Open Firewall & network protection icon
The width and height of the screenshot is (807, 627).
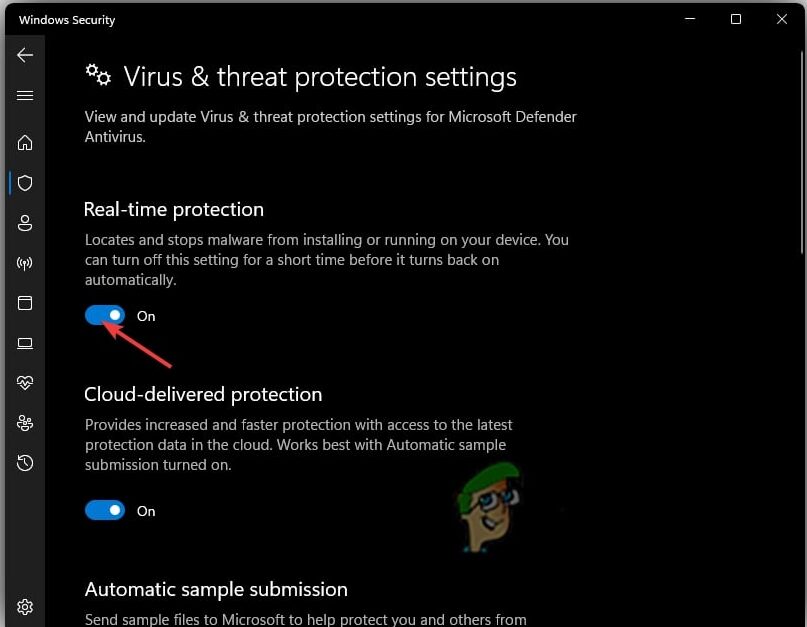tap(25, 263)
